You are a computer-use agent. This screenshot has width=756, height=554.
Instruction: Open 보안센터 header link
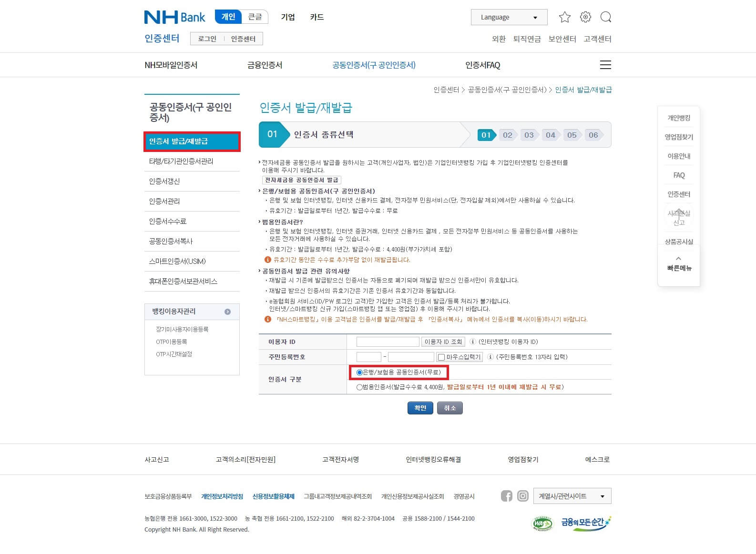click(x=562, y=39)
